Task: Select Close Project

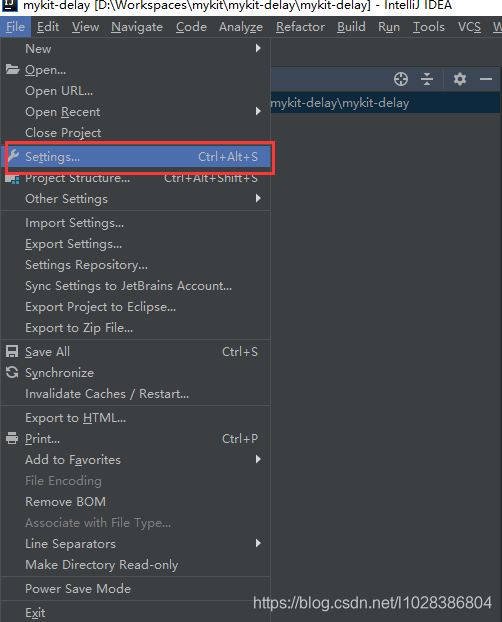Action: point(136,133)
